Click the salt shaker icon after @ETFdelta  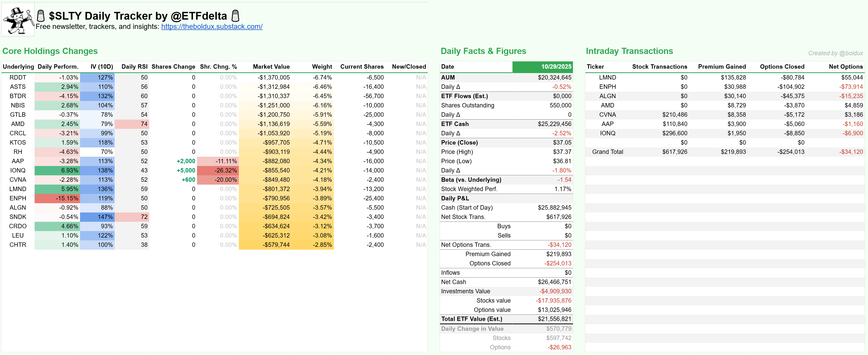[235, 16]
